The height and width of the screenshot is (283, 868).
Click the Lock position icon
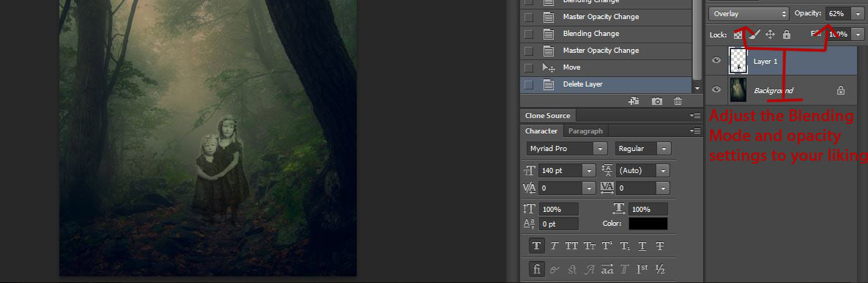click(770, 34)
